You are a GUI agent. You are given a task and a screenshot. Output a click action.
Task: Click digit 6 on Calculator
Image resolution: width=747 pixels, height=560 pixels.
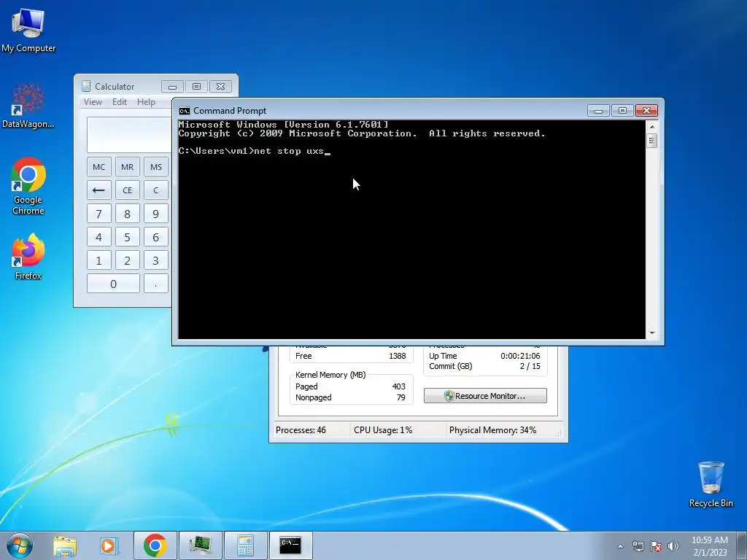[156, 237]
